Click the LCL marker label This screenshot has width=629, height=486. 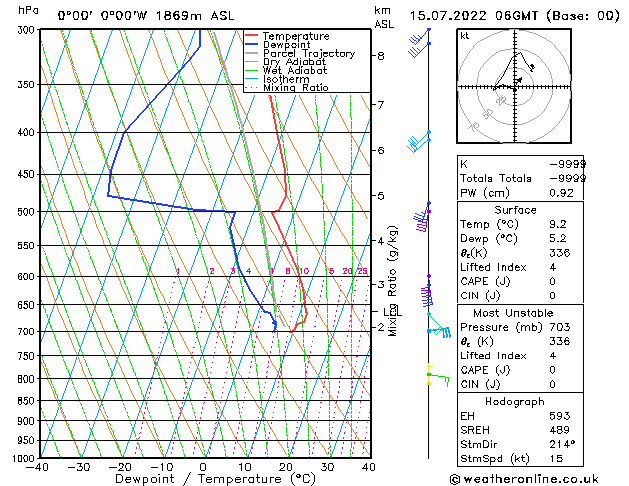click(x=392, y=312)
